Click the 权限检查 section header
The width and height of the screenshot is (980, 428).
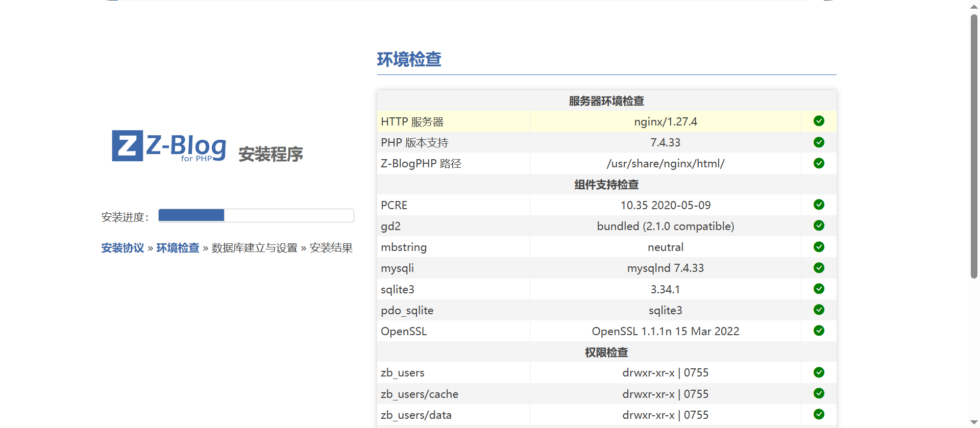606,353
